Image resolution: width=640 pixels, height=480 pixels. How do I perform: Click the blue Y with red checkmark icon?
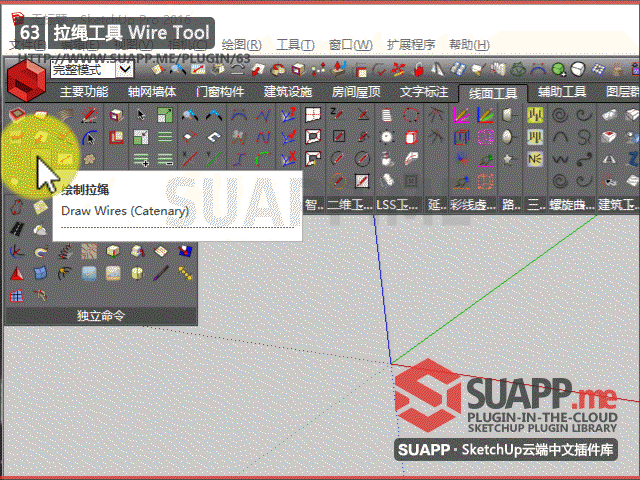pos(289,137)
